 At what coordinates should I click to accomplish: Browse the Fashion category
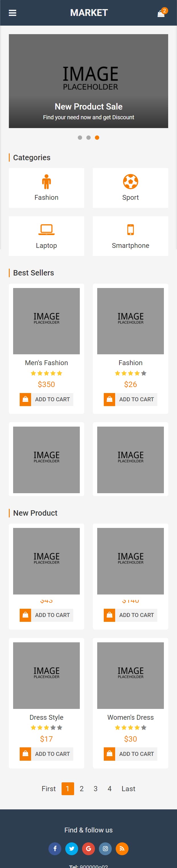[46, 188]
